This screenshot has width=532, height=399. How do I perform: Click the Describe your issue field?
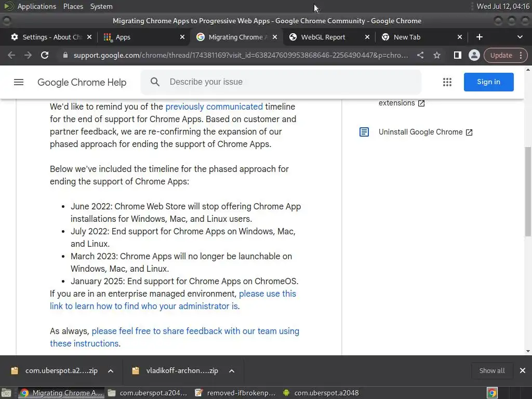coord(281,82)
